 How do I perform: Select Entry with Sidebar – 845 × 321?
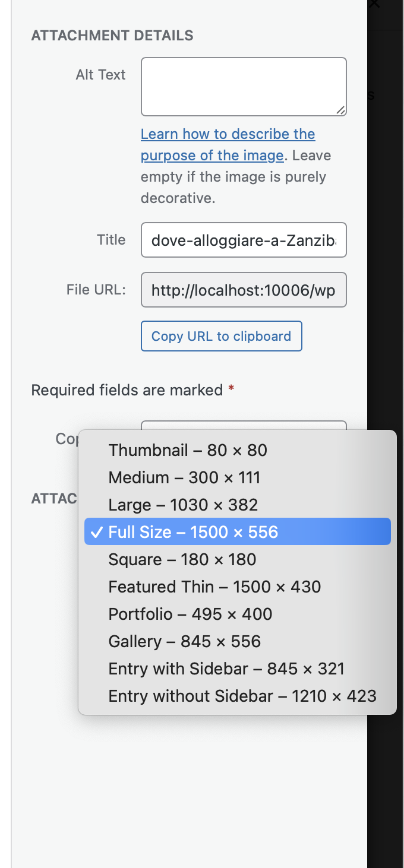(x=226, y=669)
